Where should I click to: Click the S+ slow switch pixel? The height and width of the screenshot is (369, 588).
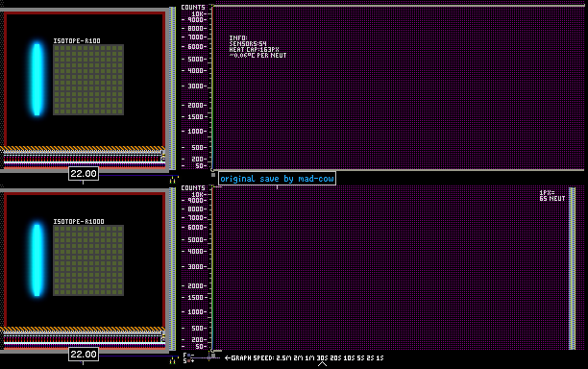coord(189,360)
